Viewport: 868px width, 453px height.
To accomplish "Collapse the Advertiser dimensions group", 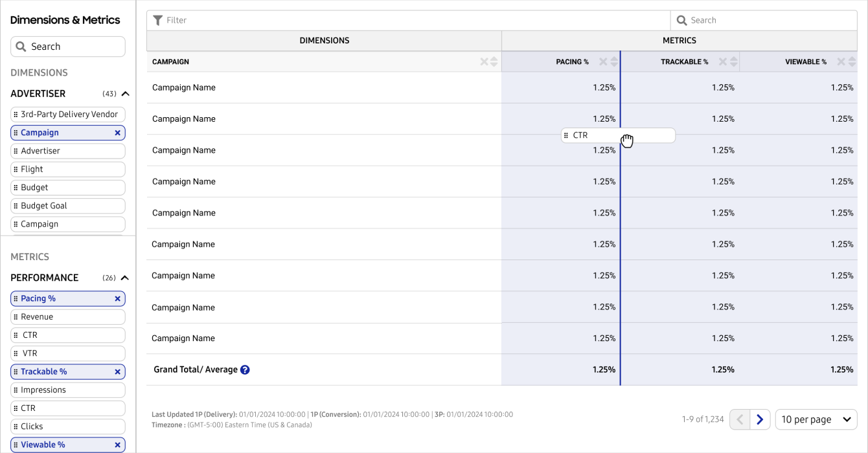I will (126, 94).
